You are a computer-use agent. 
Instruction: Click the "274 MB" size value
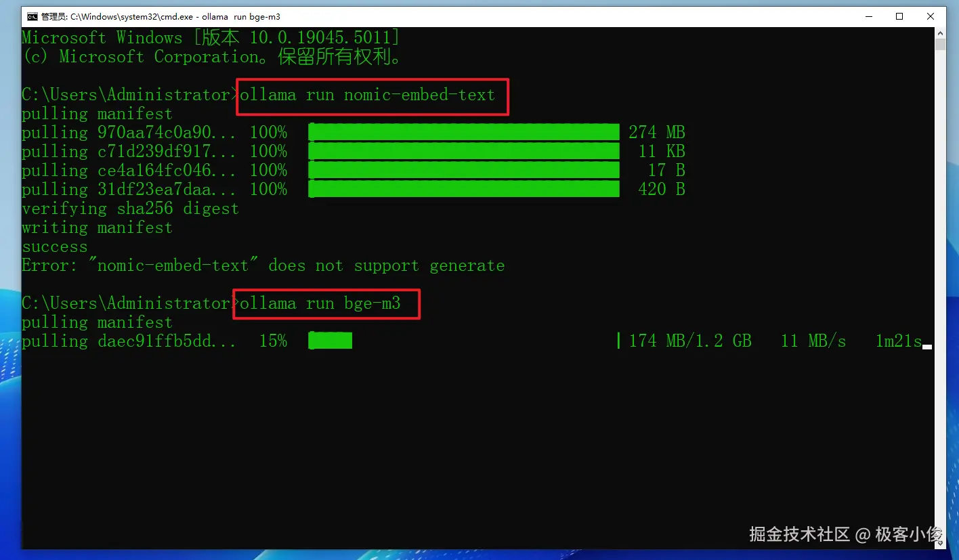[657, 132]
